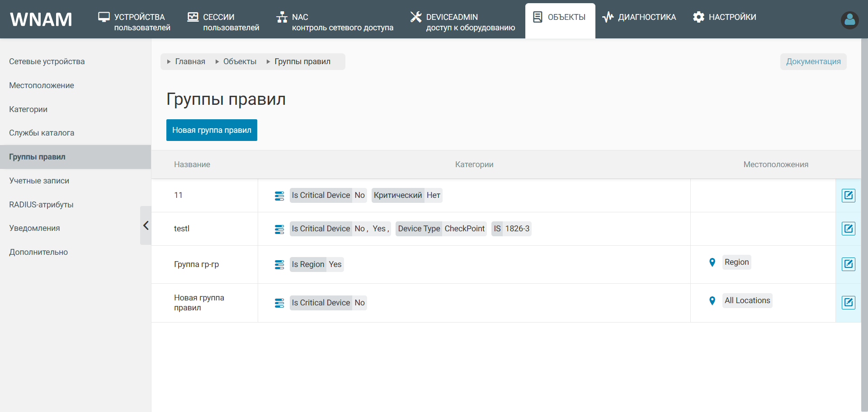Open the user profile avatar icon
Screen dimensions: 868x412
tap(849, 20)
